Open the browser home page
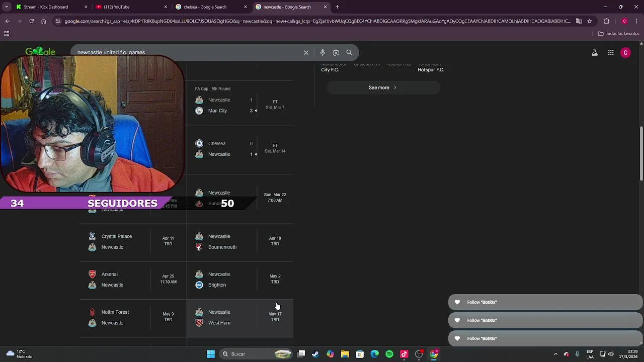The width and height of the screenshot is (644, 362). (x=44, y=21)
